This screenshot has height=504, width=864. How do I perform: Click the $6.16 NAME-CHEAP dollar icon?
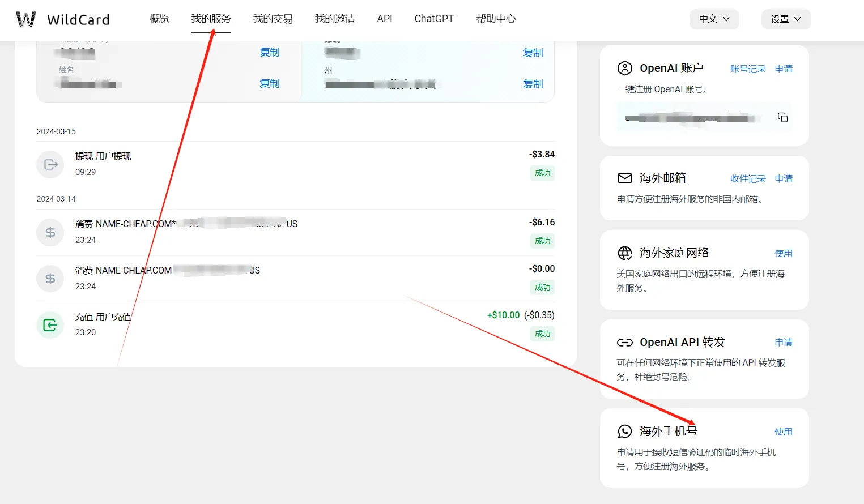click(50, 232)
